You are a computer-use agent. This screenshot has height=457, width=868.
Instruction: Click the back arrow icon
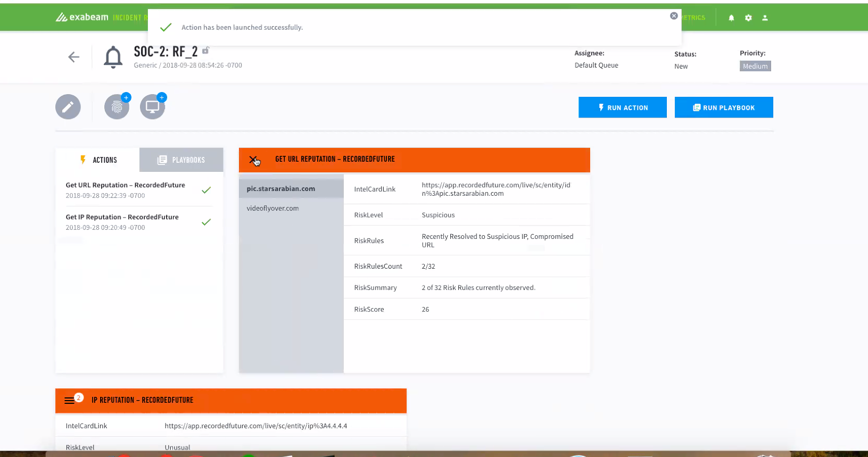(73, 57)
